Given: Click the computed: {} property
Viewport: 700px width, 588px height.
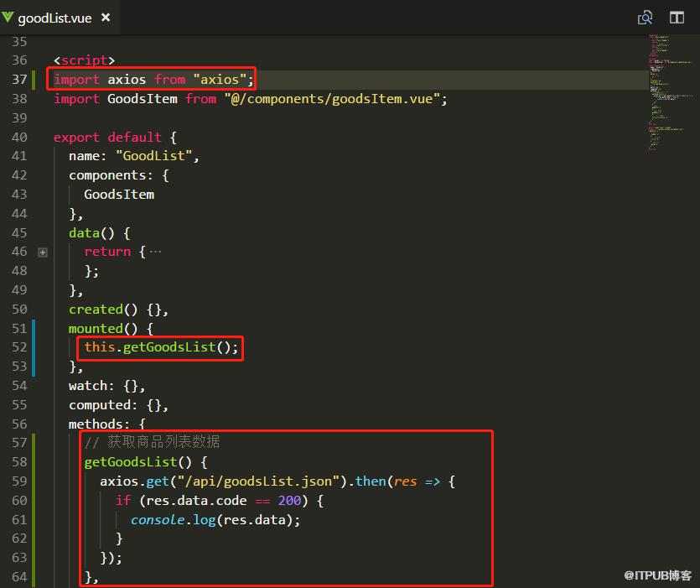Looking at the screenshot, I should 118,405.
